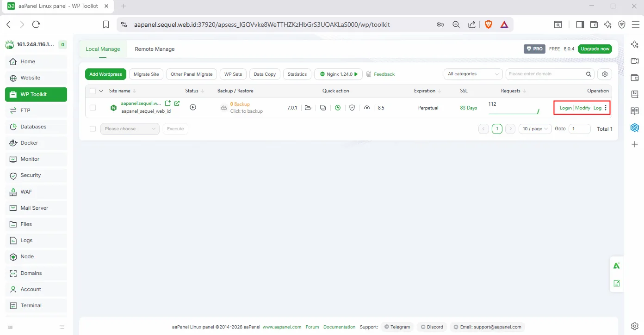Click the green notepad icon at right edge
The height and width of the screenshot is (335, 644).
click(x=616, y=283)
